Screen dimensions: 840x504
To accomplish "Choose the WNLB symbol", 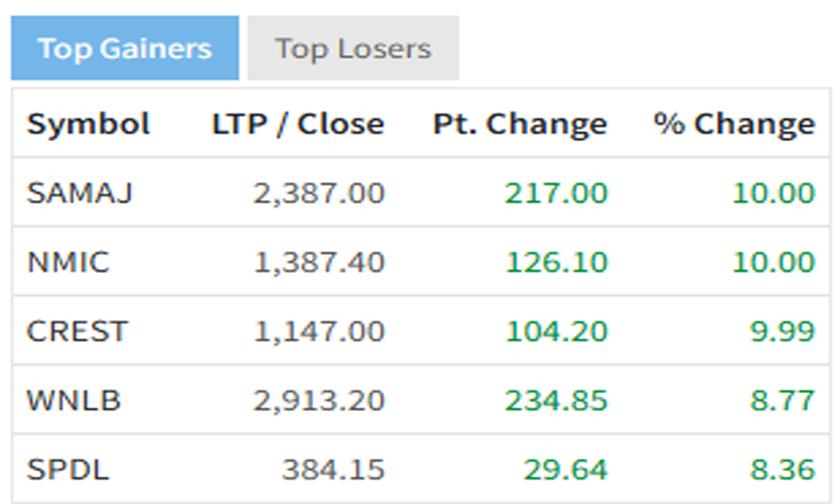I will [x=74, y=400].
